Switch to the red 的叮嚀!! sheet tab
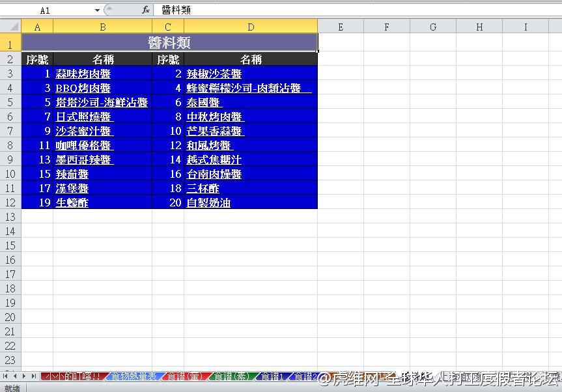This screenshot has height=392, width=562. tap(74, 376)
